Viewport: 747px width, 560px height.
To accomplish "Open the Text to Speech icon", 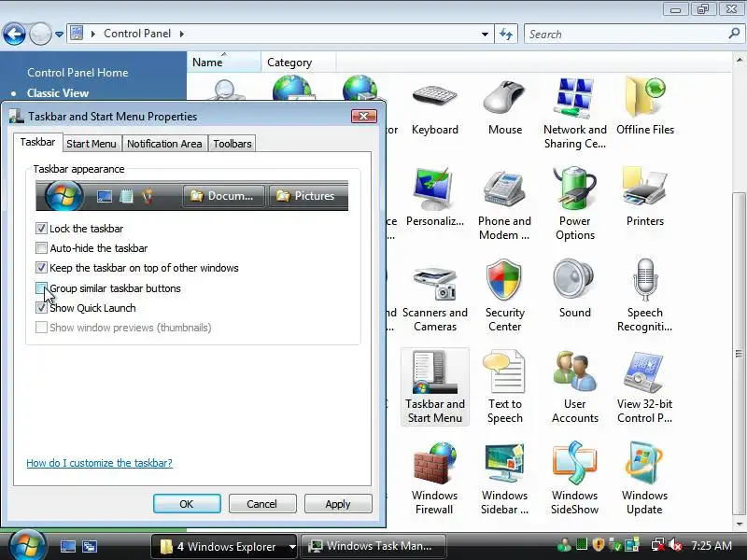I will pos(504,386).
